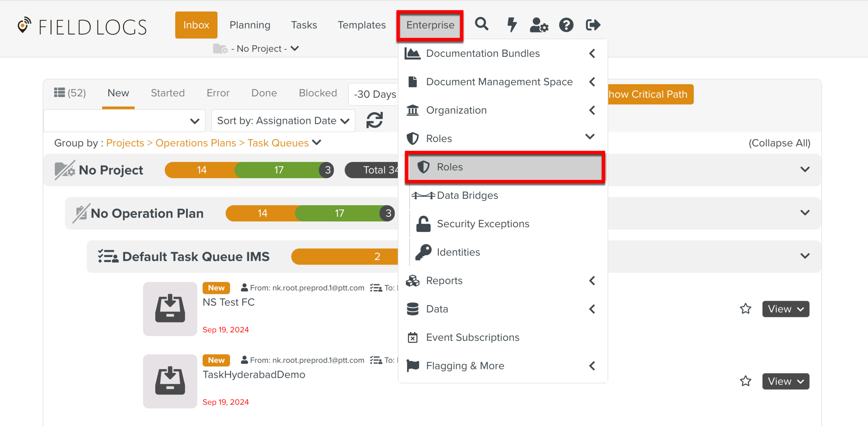Select Security Exceptions menu entry

pyautogui.click(x=483, y=224)
